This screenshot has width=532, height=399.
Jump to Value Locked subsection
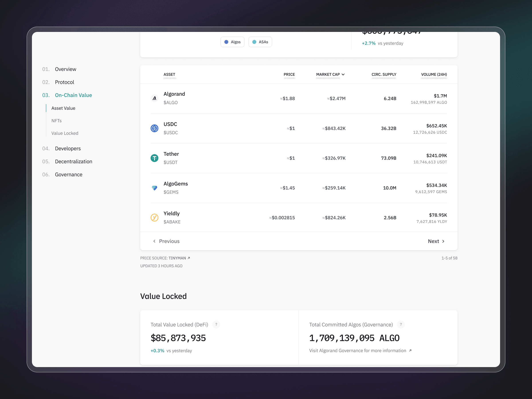65,133
